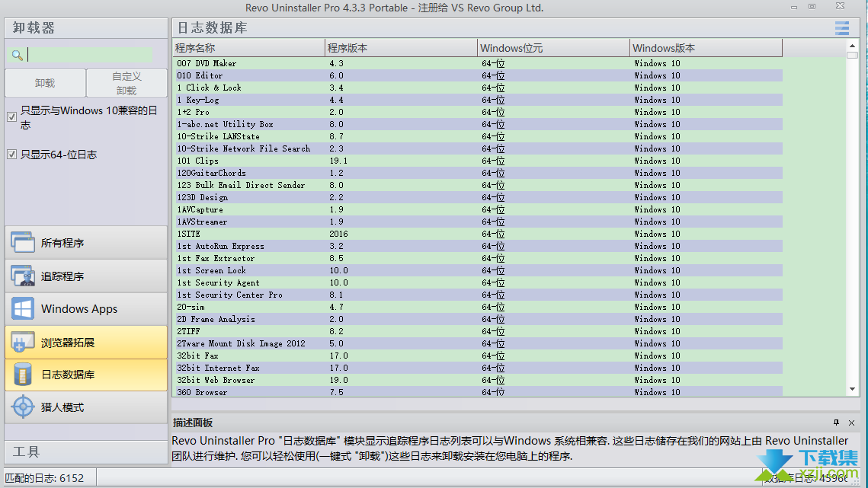Screen dimensions: 868x488
Task: Close the 描述面板 panel
Action: [851, 423]
